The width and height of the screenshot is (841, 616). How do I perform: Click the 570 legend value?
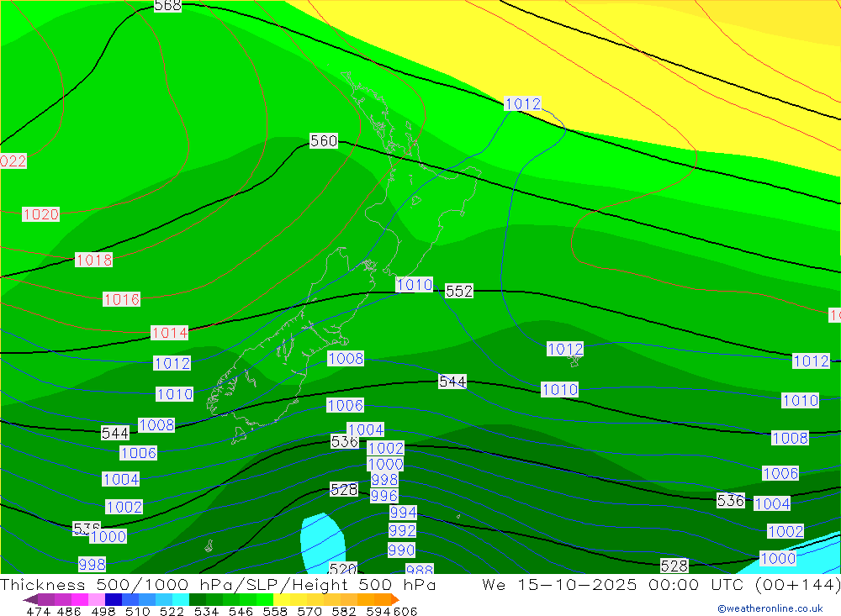309,611
